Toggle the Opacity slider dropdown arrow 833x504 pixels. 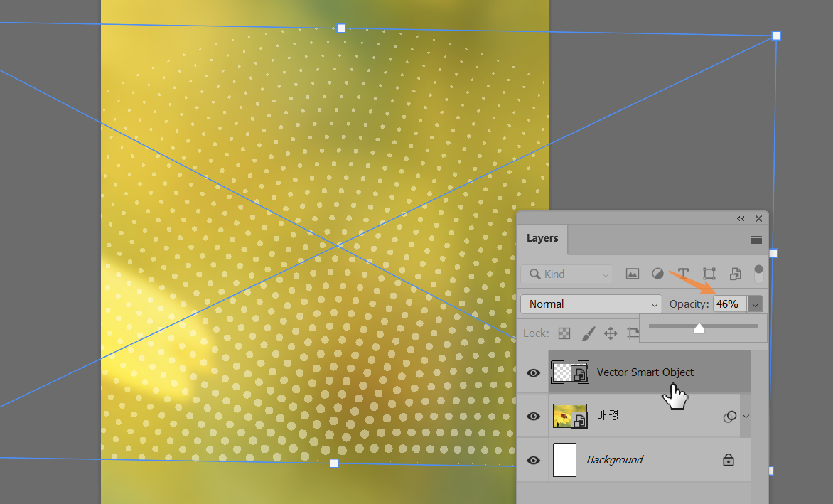755,304
